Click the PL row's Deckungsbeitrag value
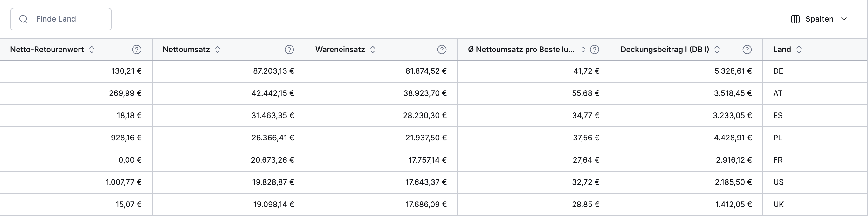 (734, 138)
